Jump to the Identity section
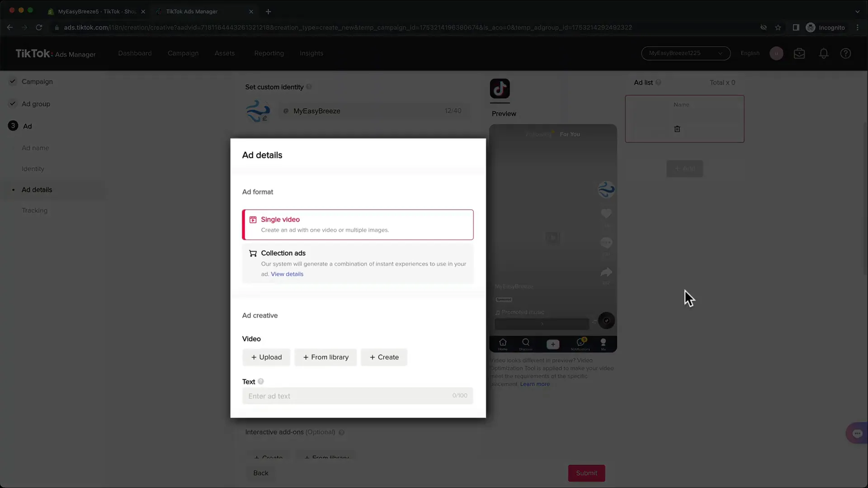 [x=33, y=169]
